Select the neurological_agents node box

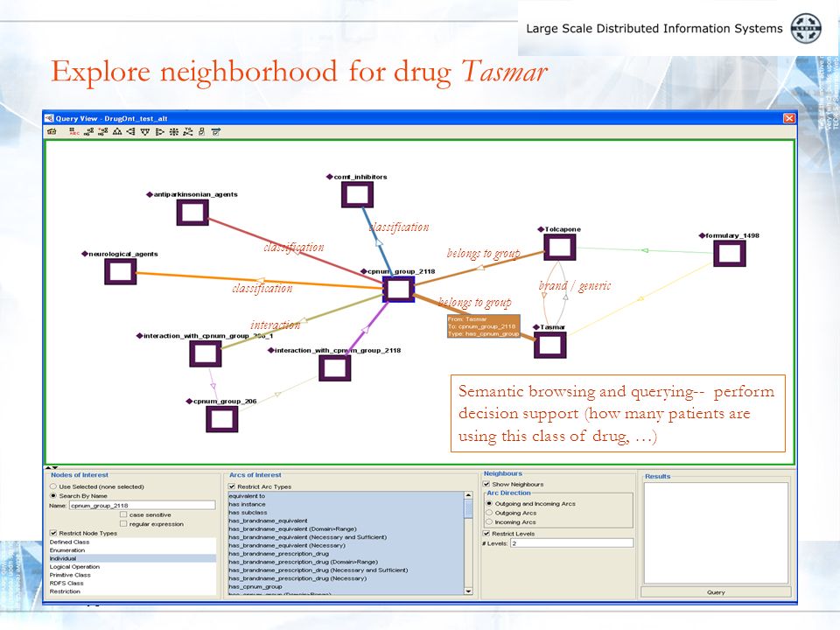[x=121, y=271]
